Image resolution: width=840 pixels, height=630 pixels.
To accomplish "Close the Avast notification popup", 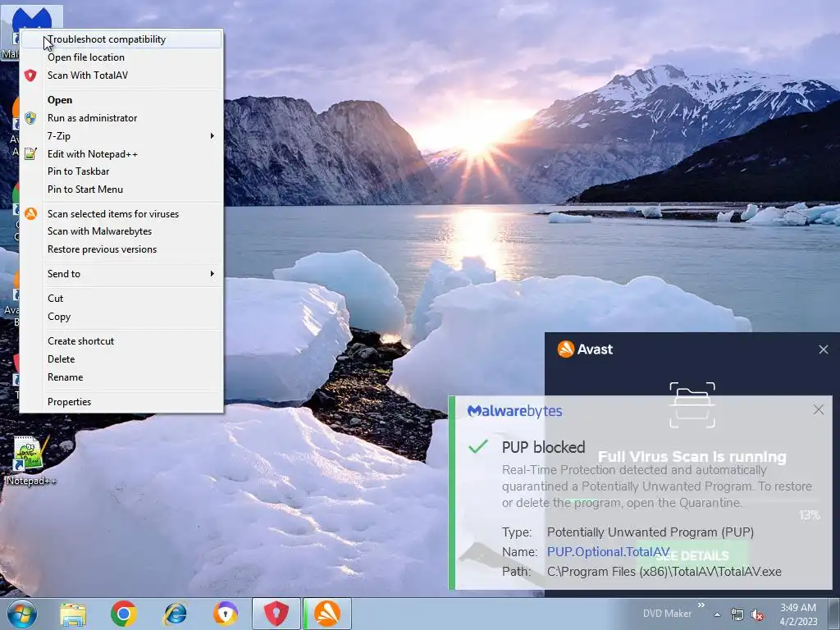I will pos(824,349).
